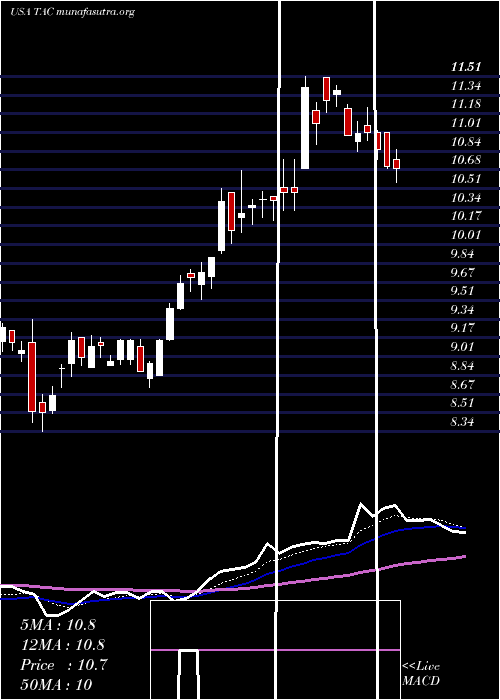Click the 10.84 price axis label
The image size is (500, 700).
coord(466,142)
